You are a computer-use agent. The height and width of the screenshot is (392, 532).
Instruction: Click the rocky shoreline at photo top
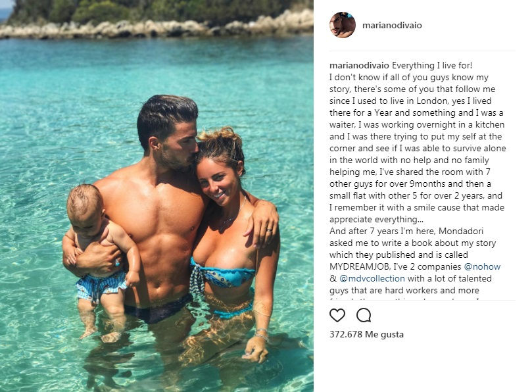[157, 26]
